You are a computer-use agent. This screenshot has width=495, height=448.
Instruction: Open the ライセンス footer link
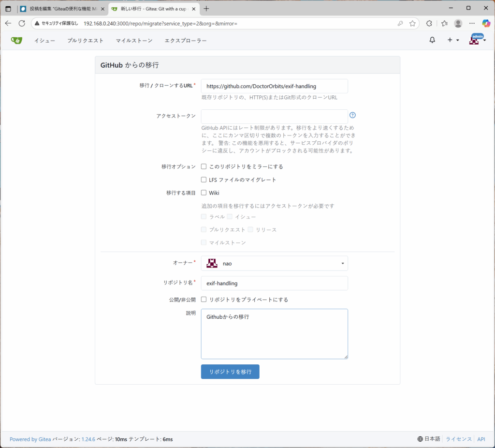[x=458, y=439]
